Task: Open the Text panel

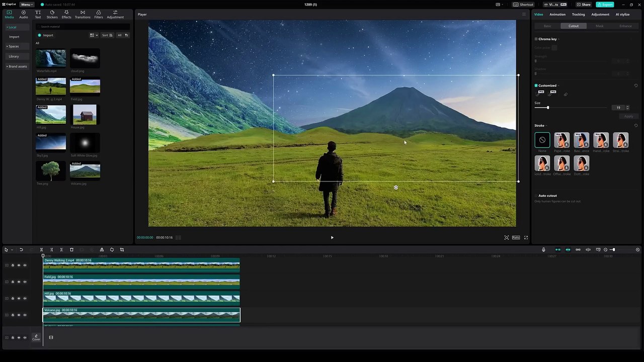Action: 38,14
